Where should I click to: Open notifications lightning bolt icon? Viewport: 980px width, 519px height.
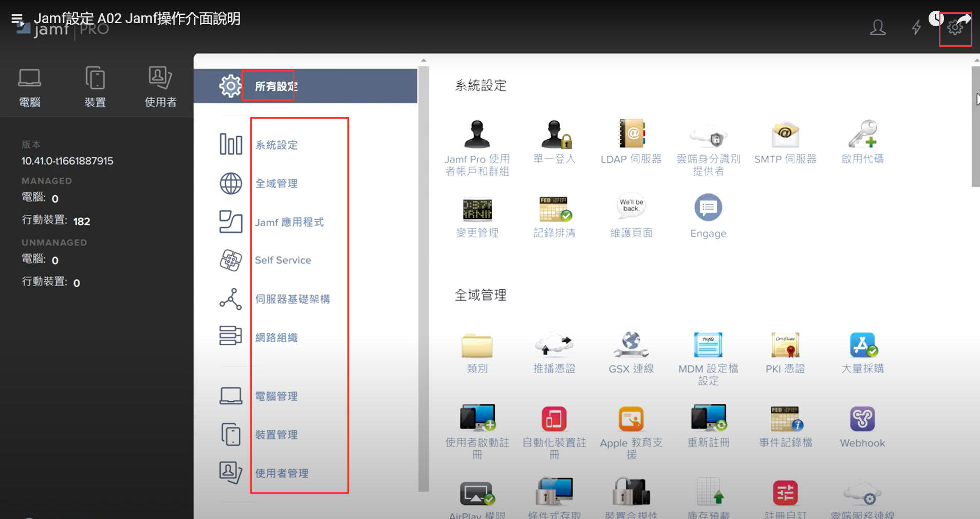click(916, 27)
